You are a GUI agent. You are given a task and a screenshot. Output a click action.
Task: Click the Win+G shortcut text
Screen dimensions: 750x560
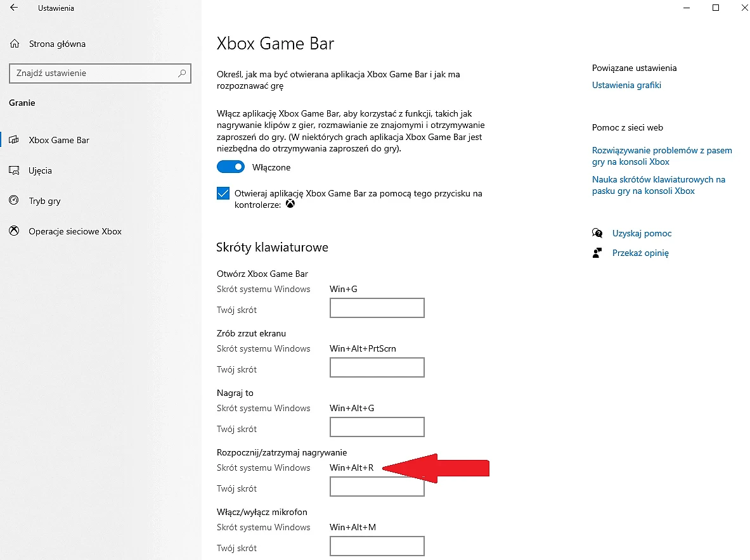point(344,289)
